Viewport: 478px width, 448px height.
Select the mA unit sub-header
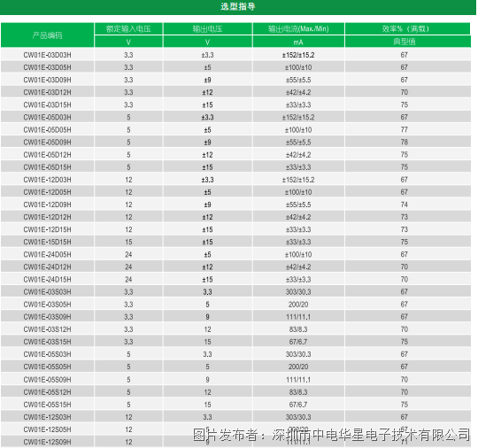coord(298,42)
